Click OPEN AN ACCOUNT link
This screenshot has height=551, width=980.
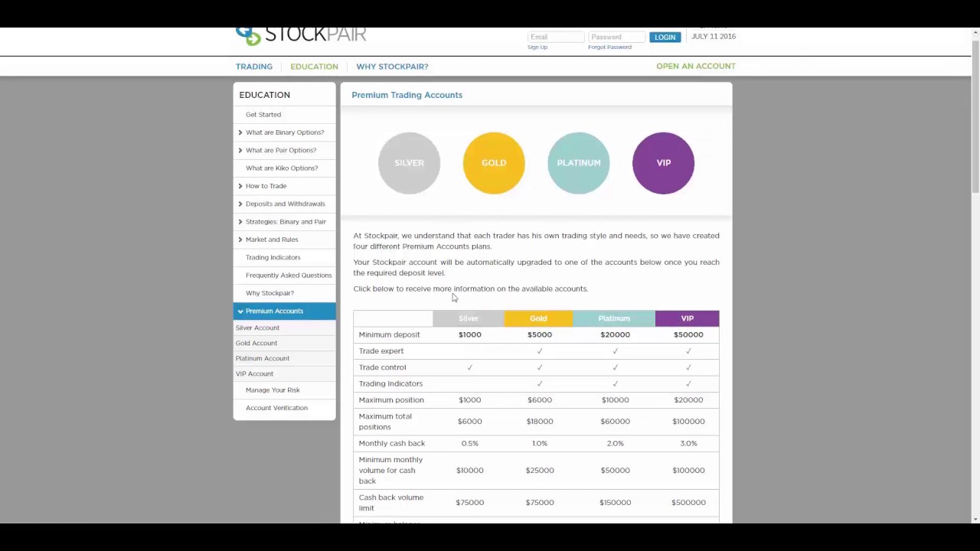(x=696, y=66)
